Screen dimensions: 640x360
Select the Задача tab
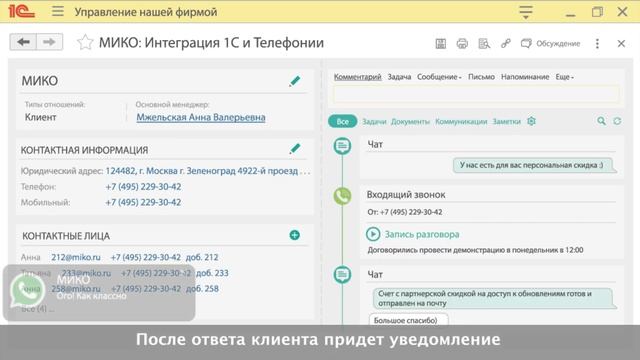click(399, 77)
